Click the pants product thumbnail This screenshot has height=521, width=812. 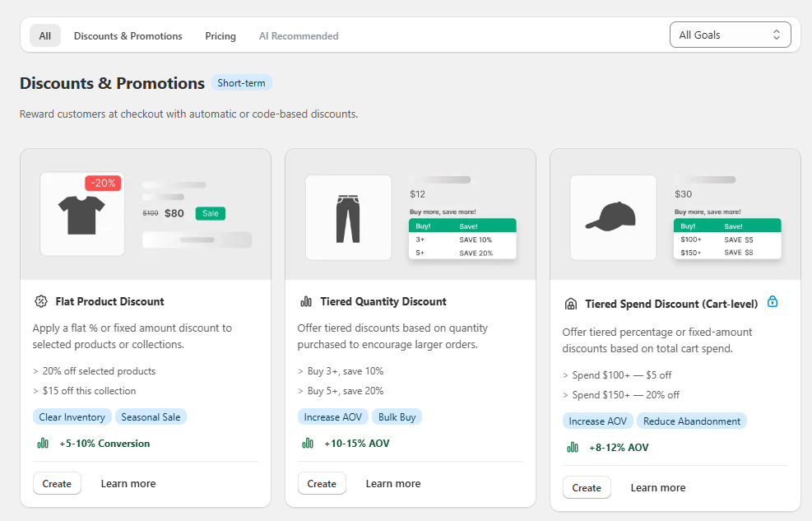(x=348, y=217)
